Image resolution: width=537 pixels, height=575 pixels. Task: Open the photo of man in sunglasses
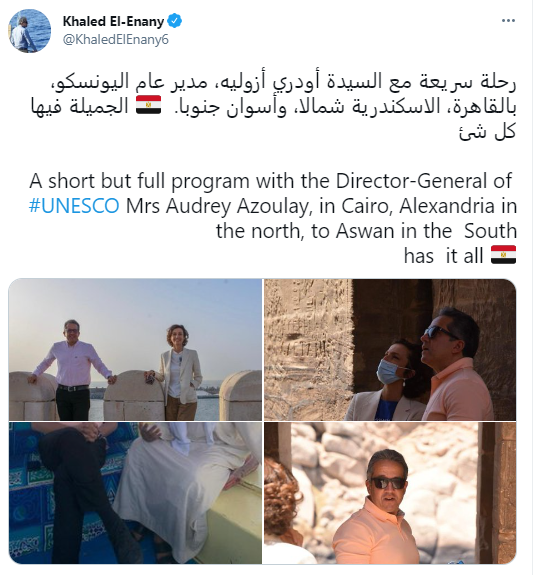tap(390, 493)
